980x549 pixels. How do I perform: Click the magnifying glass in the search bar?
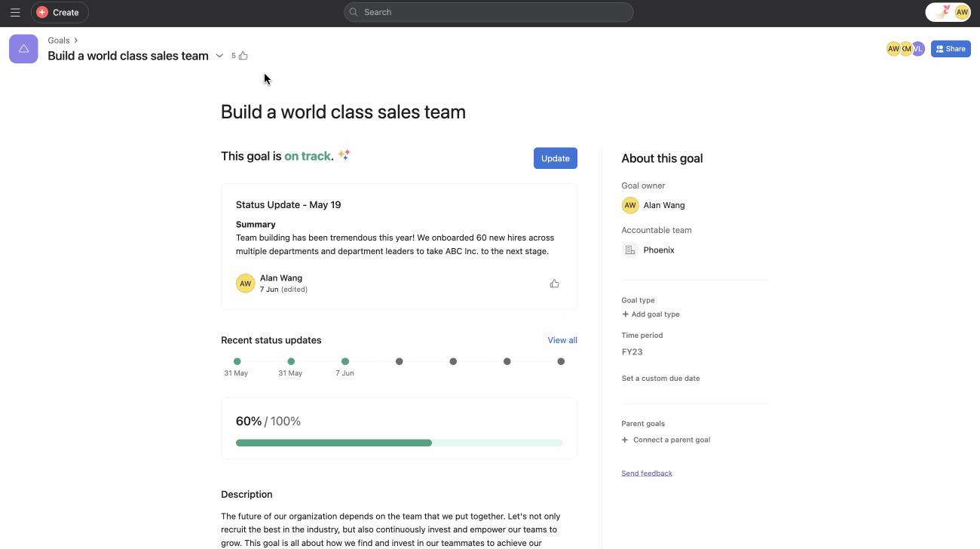(353, 12)
